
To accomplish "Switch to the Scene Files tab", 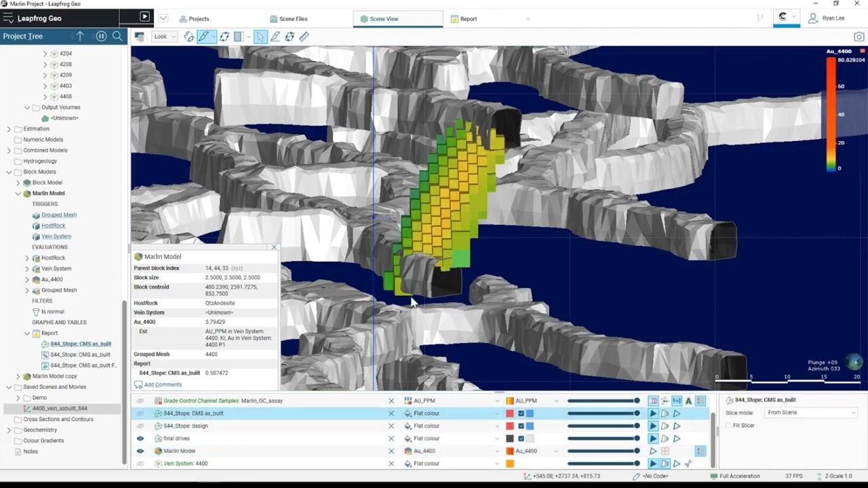I will point(288,19).
